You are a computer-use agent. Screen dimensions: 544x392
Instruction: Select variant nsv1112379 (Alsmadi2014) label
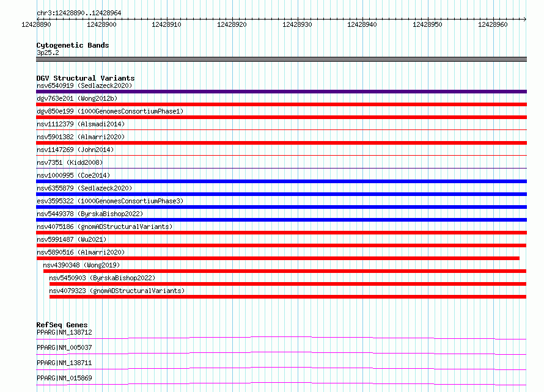tap(81, 124)
